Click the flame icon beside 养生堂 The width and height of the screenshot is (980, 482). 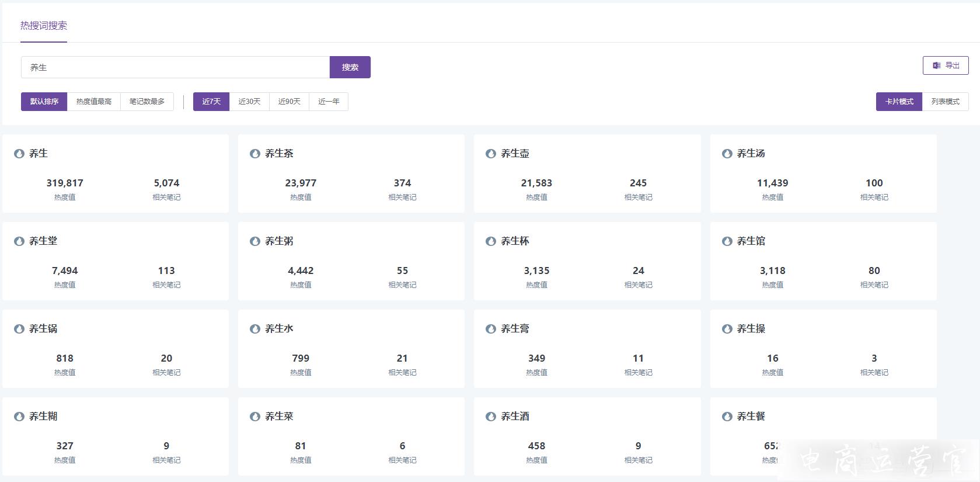coord(19,241)
